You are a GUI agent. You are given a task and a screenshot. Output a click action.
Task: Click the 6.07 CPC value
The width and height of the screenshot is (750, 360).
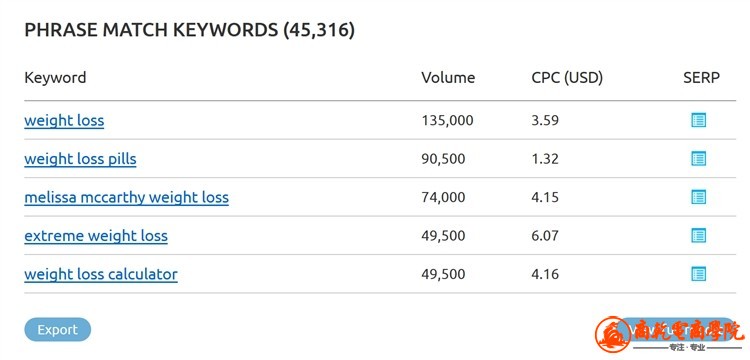(545, 236)
